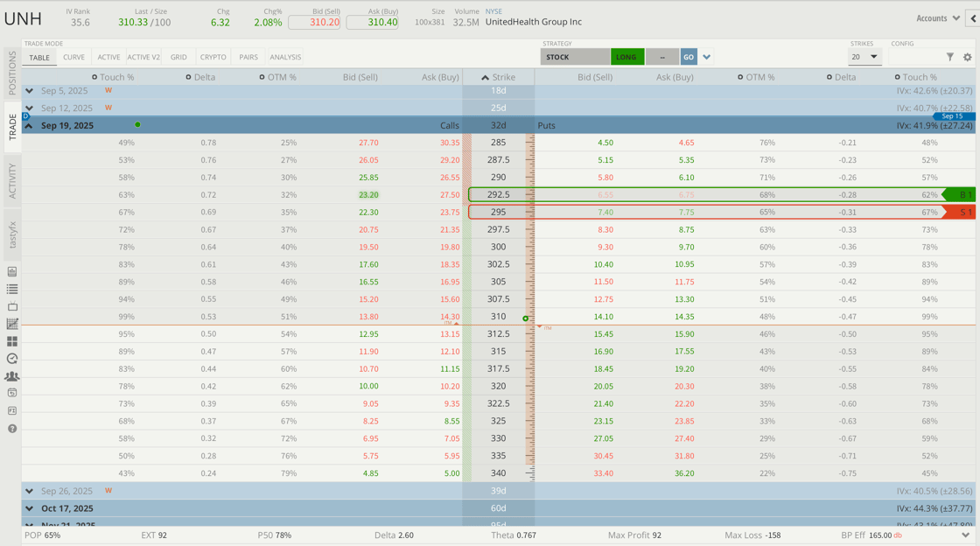Click the 320 strike call ask 10.20
The image size is (980, 546).
pyautogui.click(x=450, y=387)
